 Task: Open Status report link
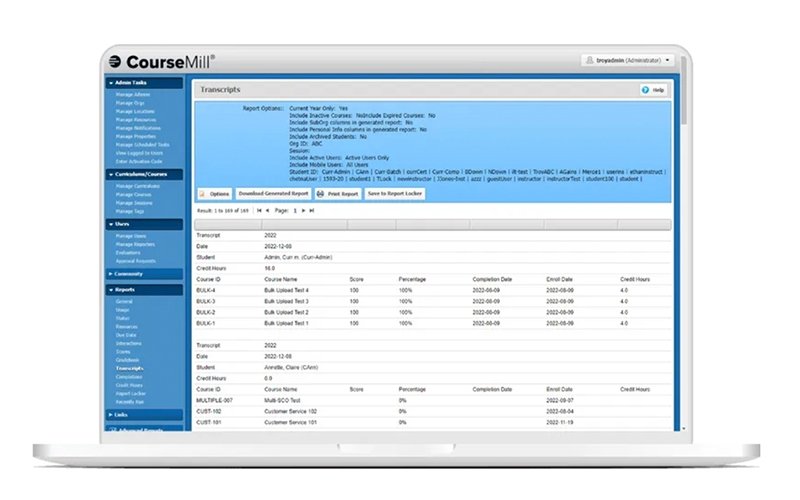tap(122, 318)
